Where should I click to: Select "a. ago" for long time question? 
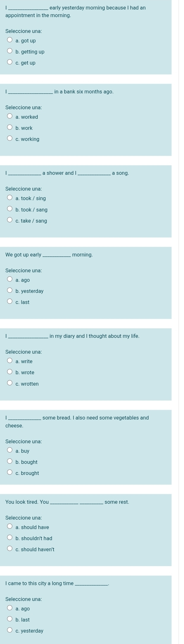[x=10, y=609]
